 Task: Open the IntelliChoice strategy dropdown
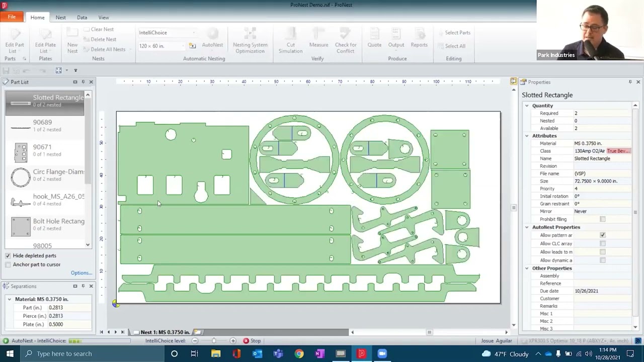(194, 33)
